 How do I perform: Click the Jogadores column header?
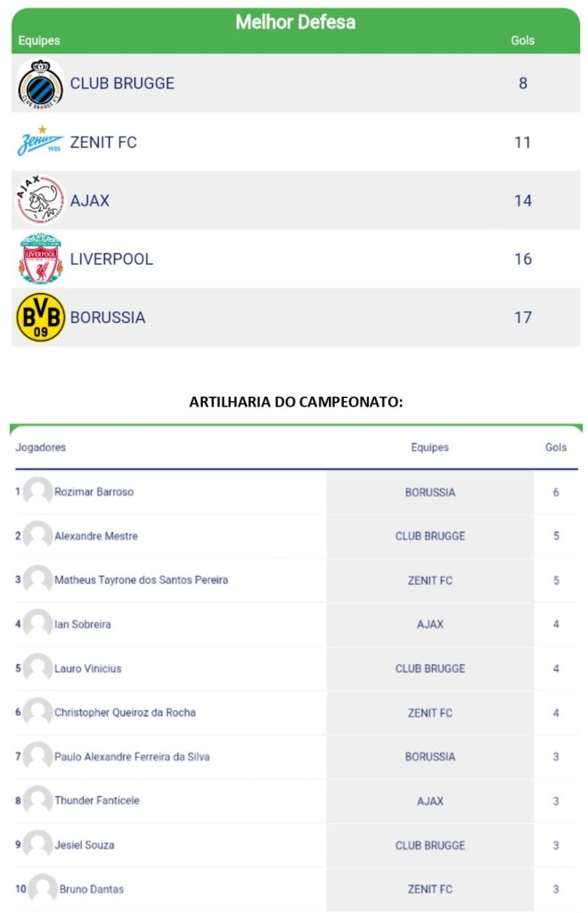click(x=41, y=448)
